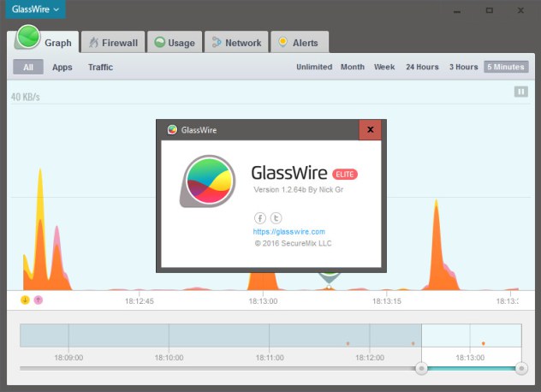Open the GlassWire Twitter page icon
541x392 pixels.
[x=276, y=217]
